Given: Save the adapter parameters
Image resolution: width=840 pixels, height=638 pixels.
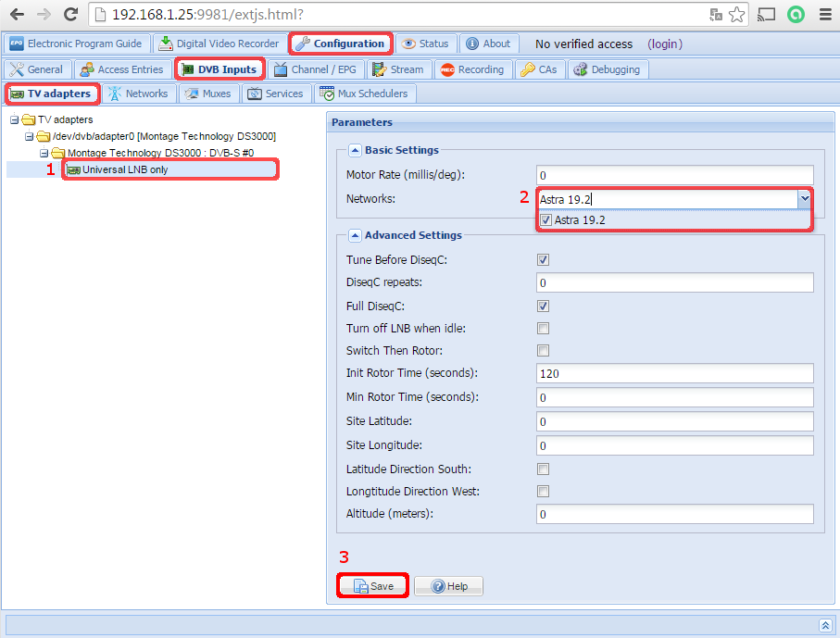Looking at the screenshot, I should click(373, 586).
